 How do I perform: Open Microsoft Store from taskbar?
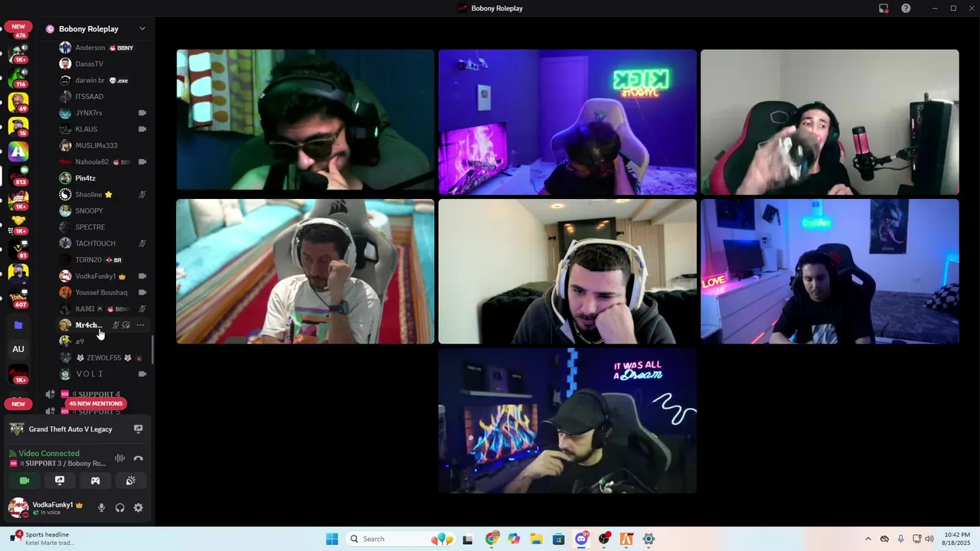coord(558,539)
